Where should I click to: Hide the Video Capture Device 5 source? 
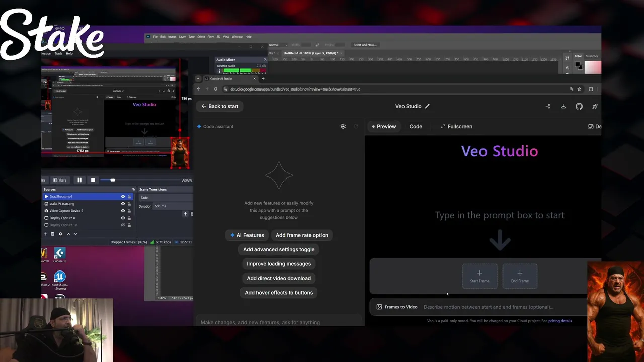point(123,211)
